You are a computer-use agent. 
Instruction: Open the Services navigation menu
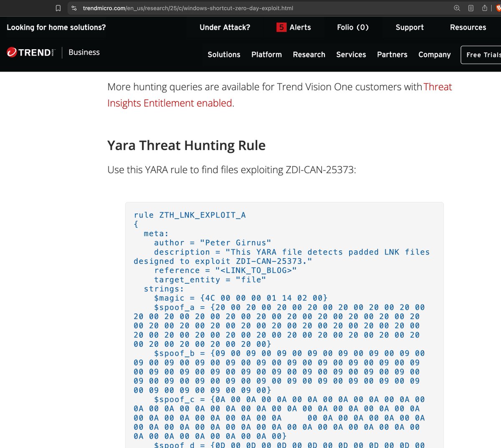coord(351,55)
